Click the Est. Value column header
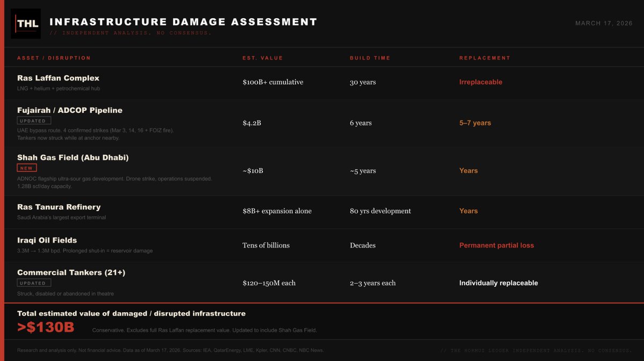644x361 pixels. point(262,58)
